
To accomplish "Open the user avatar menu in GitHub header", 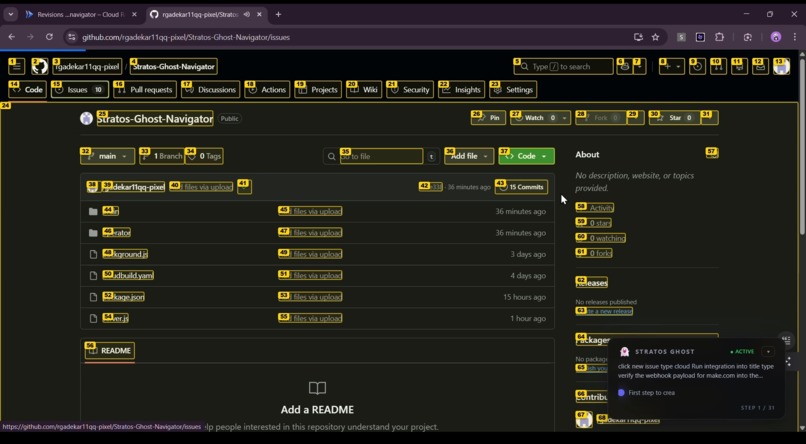I will (781, 66).
